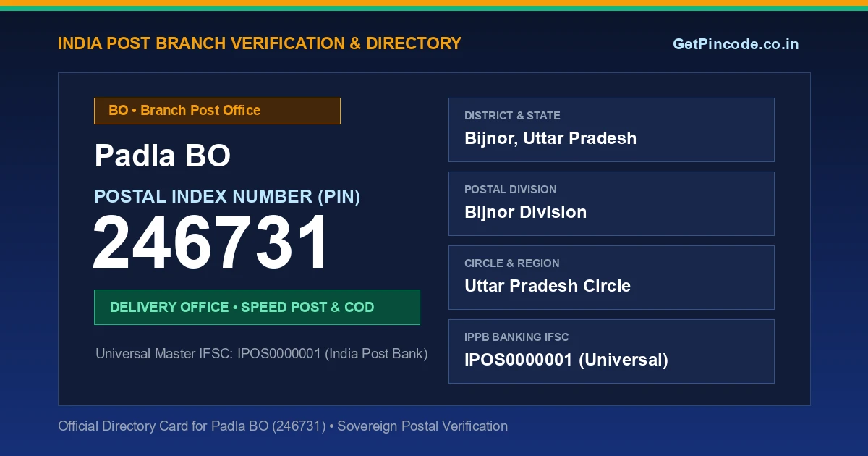Click the India Post Branch Verification & Directory heading
Image resolution: width=868 pixels, height=456 pixels.
pyautogui.click(x=260, y=43)
